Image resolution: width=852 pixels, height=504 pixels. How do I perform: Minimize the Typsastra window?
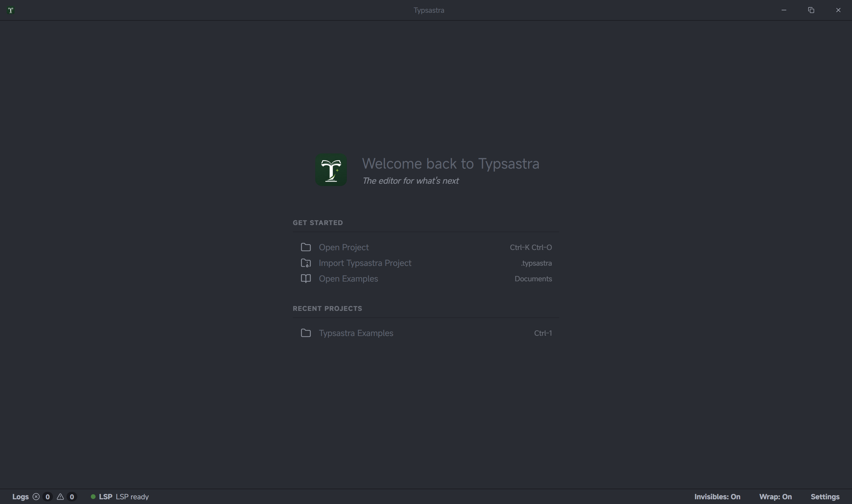click(784, 10)
